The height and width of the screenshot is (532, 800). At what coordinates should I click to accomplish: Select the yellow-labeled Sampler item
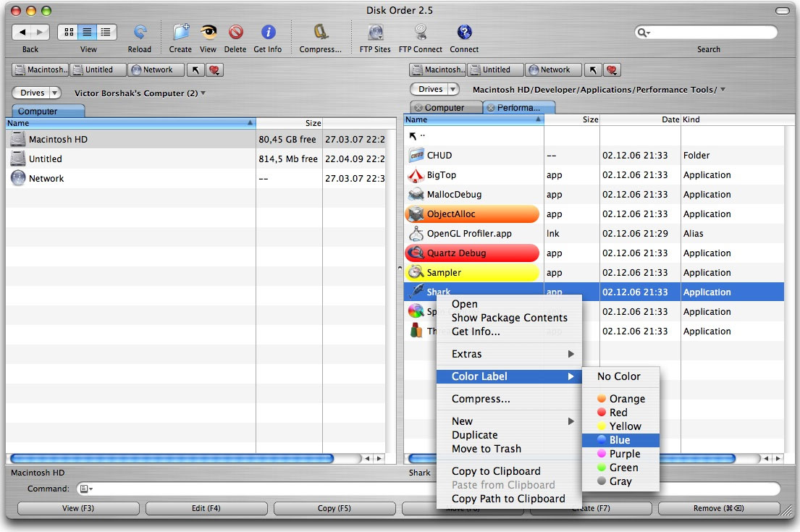[x=472, y=272]
